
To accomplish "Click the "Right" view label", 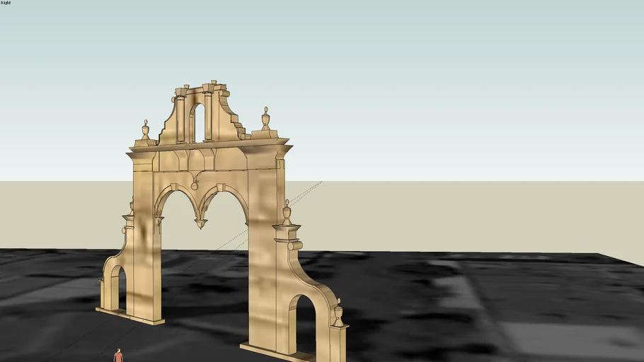I will (x=6, y=3).
